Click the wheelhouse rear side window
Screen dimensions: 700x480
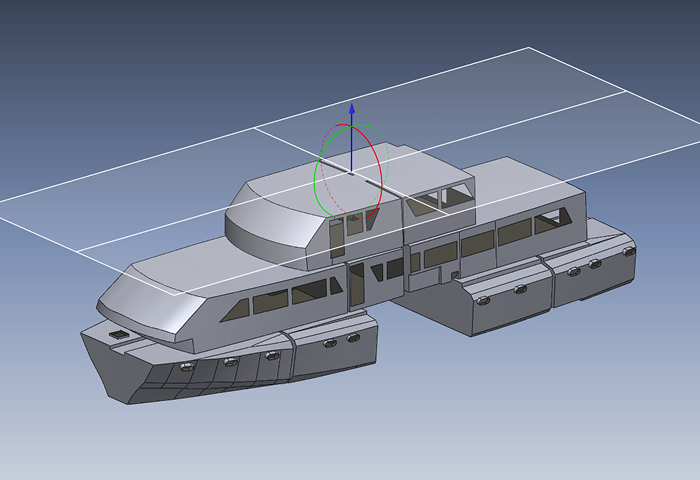(x=455, y=196)
